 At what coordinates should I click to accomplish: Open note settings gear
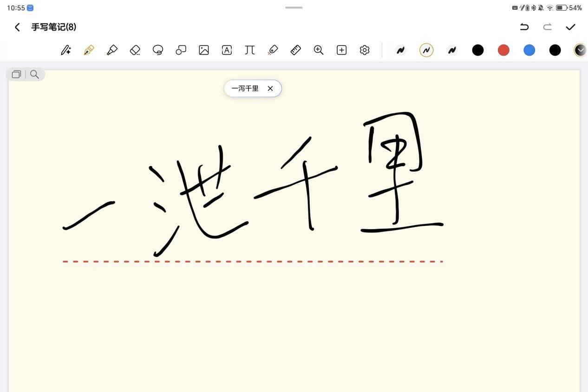365,50
